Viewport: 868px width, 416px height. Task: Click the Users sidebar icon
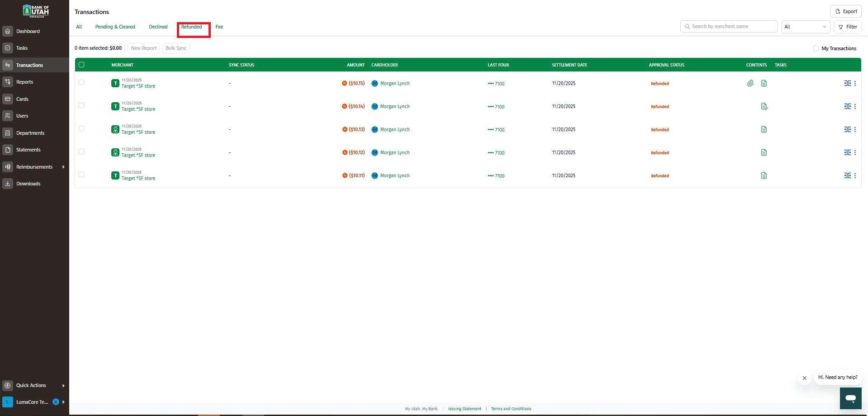point(8,116)
